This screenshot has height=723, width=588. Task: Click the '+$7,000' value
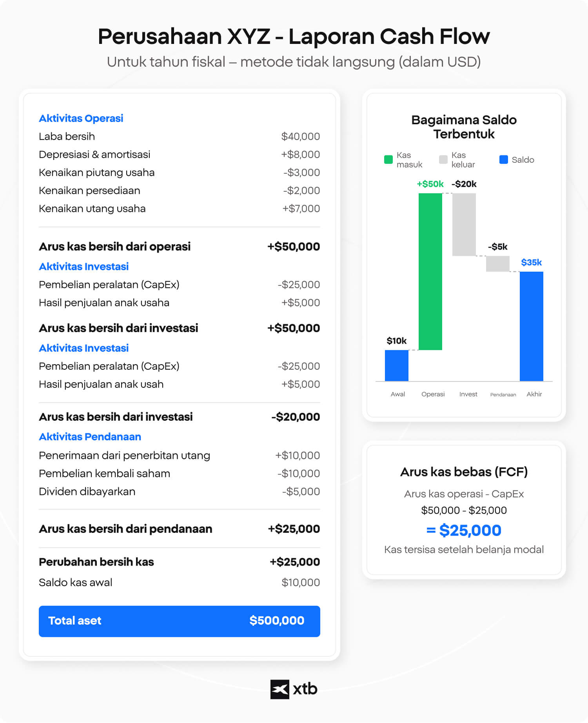click(x=301, y=209)
